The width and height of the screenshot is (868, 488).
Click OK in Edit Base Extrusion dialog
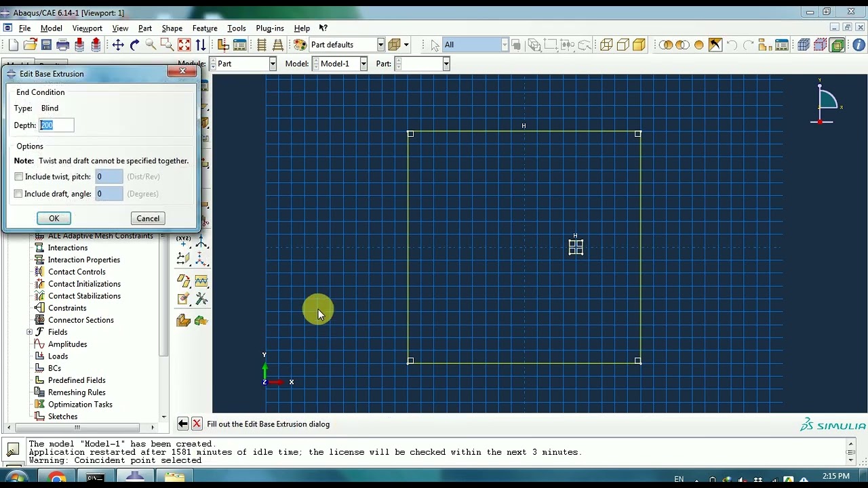[x=54, y=218]
